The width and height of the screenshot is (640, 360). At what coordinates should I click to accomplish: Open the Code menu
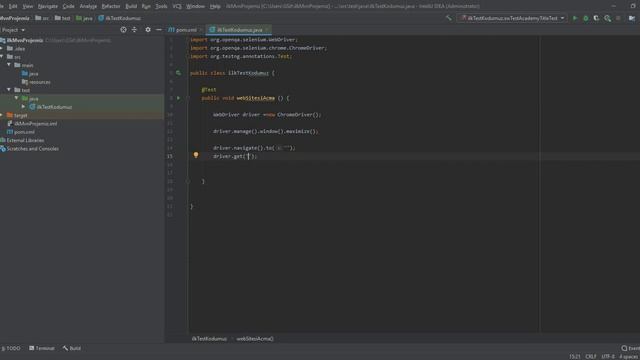point(68,6)
